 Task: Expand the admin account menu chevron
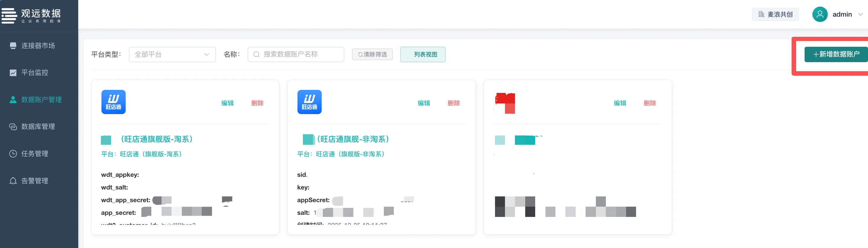click(x=860, y=14)
